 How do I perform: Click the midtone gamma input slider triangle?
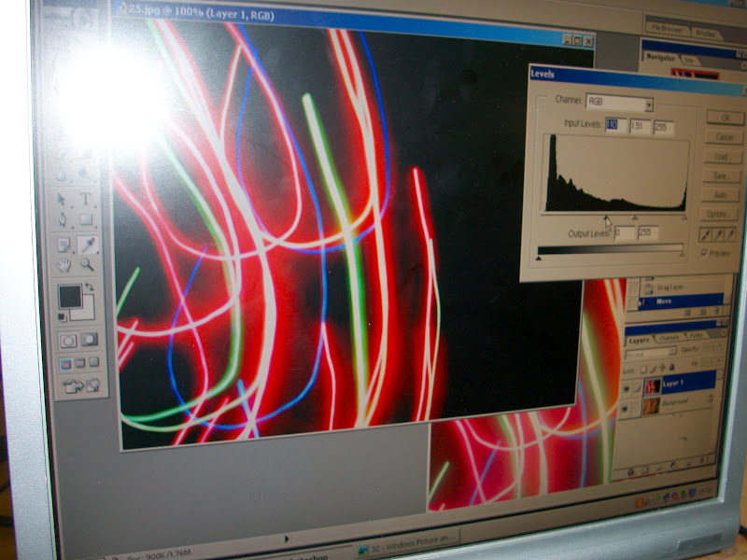pos(635,217)
